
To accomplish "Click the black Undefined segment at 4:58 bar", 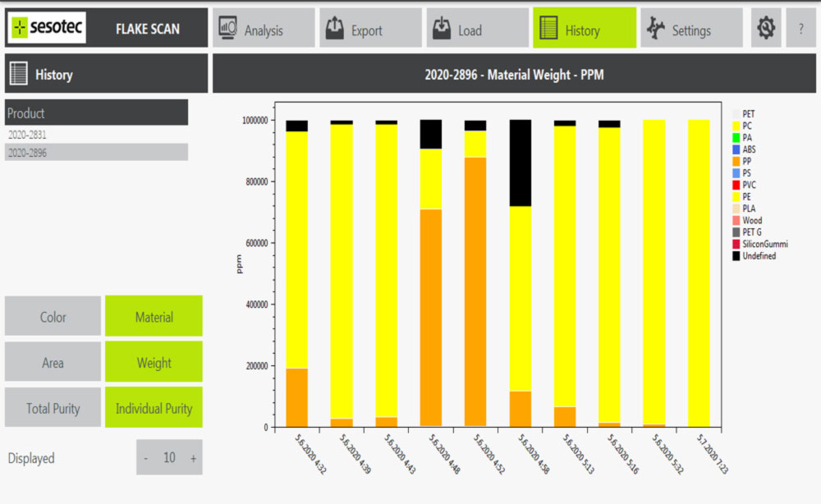I will (520, 163).
